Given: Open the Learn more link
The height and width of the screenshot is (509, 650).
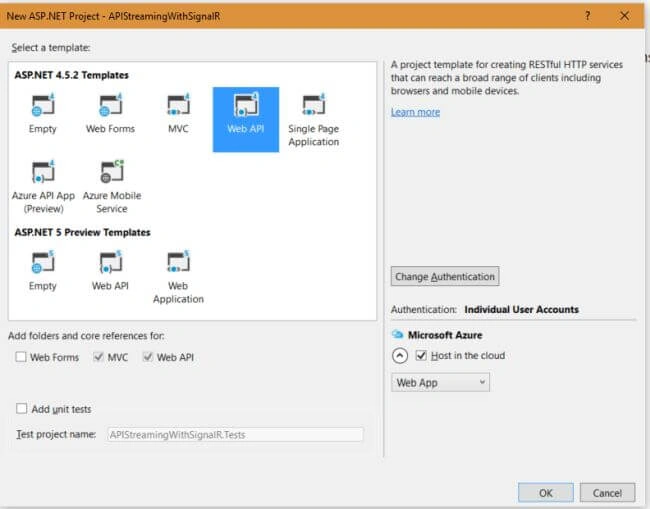Looking at the screenshot, I should (x=415, y=112).
